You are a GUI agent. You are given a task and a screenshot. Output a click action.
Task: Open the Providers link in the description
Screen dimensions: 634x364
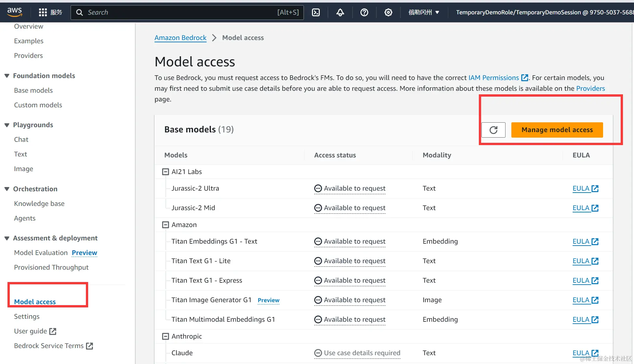point(590,88)
